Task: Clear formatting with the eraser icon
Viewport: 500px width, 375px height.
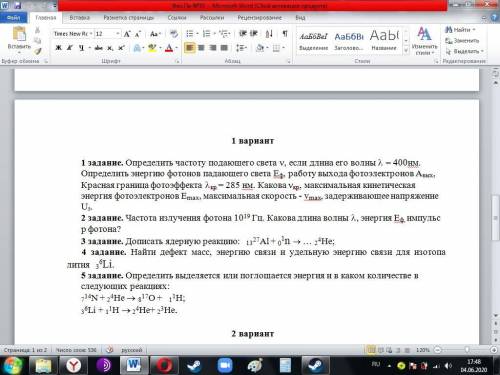Action: pyautogui.click(x=174, y=34)
